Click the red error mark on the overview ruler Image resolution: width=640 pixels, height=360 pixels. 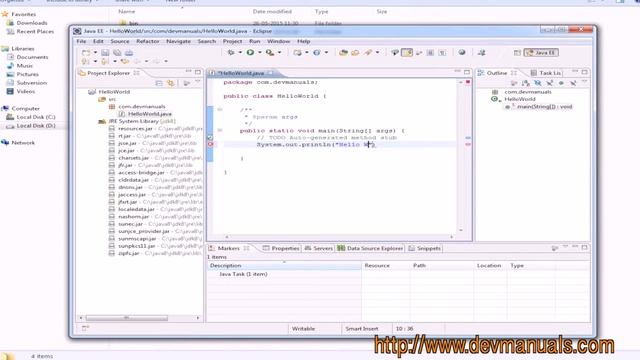click(x=468, y=144)
